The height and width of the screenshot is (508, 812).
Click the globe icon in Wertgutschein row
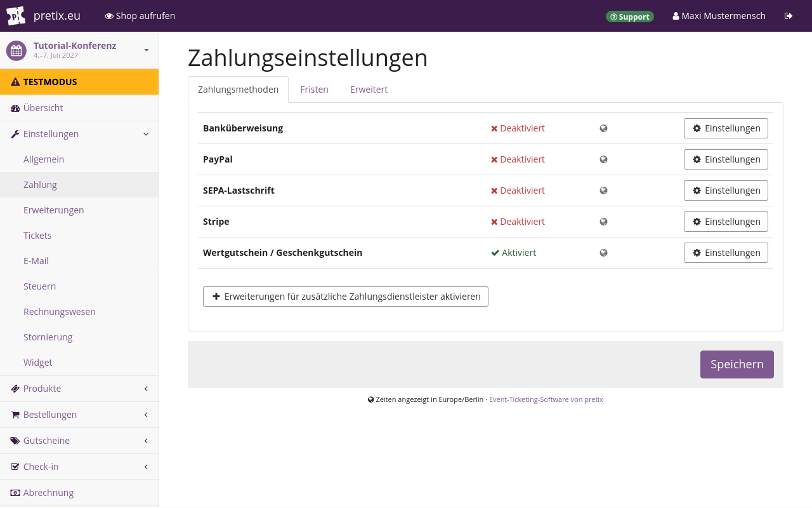coord(603,253)
